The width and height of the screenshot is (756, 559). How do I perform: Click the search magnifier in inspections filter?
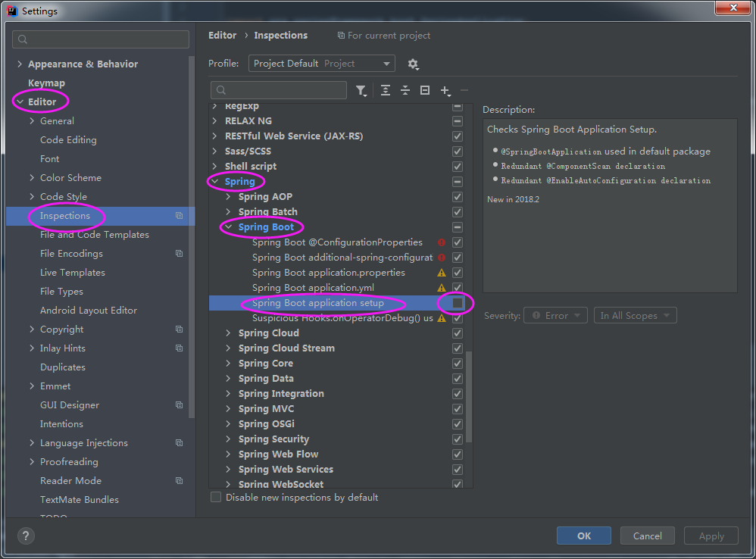pyautogui.click(x=221, y=90)
